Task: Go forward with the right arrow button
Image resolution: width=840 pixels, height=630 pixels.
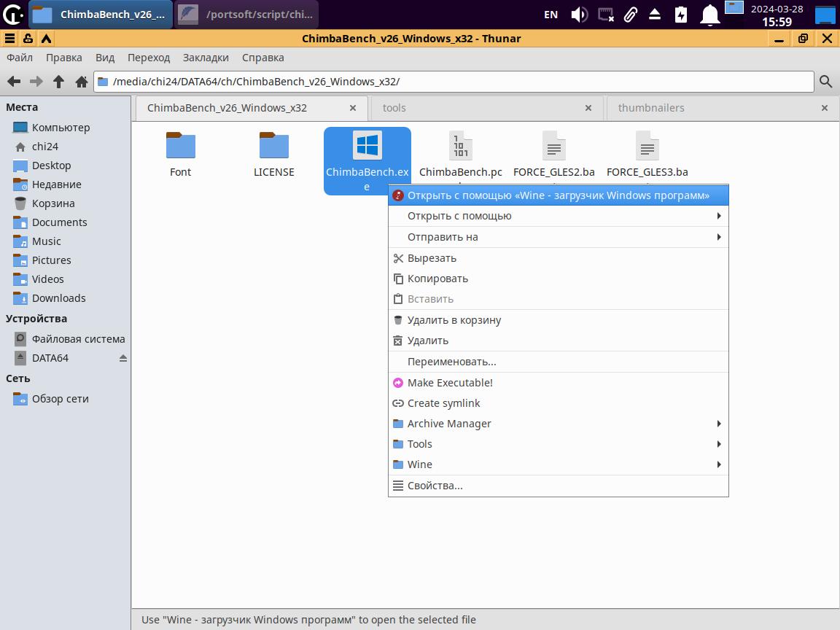Action: [x=36, y=82]
